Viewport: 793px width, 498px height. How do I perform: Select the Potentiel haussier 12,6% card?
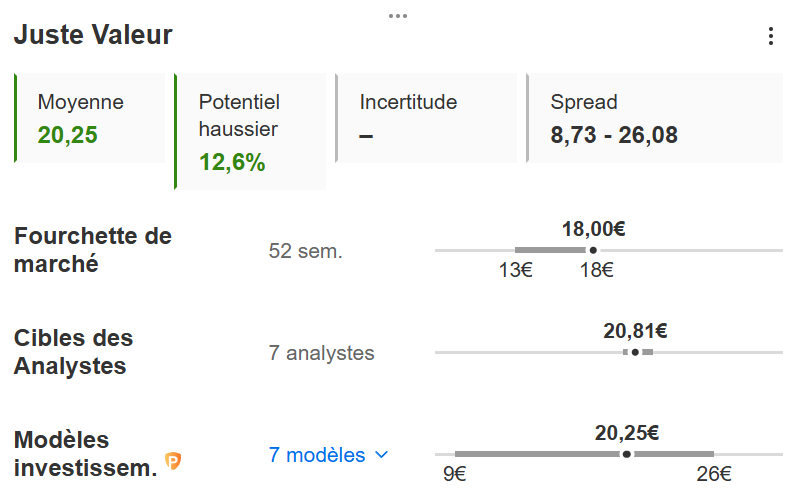[x=250, y=131]
